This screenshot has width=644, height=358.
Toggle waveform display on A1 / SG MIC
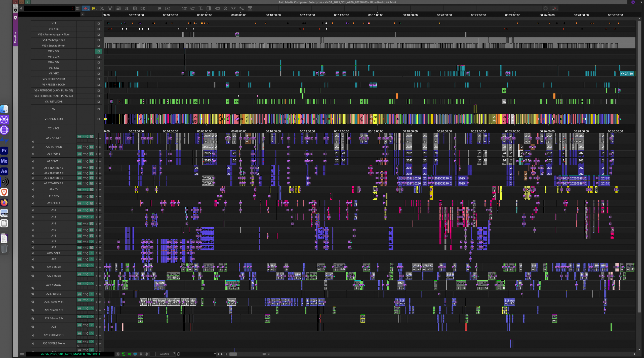tap(79, 137)
